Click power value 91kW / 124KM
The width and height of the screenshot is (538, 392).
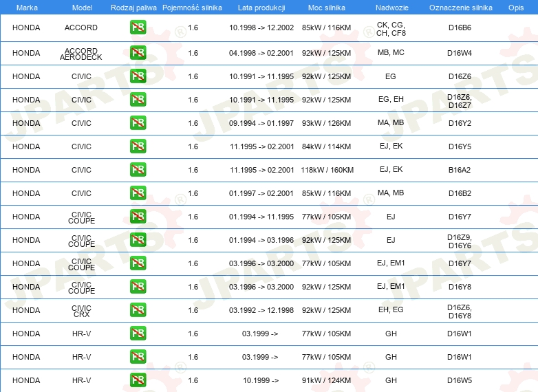[x=326, y=380]
